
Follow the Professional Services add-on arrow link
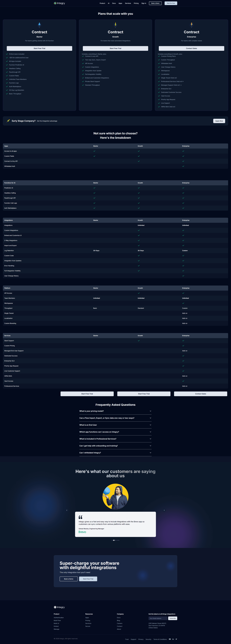[183, 82]
